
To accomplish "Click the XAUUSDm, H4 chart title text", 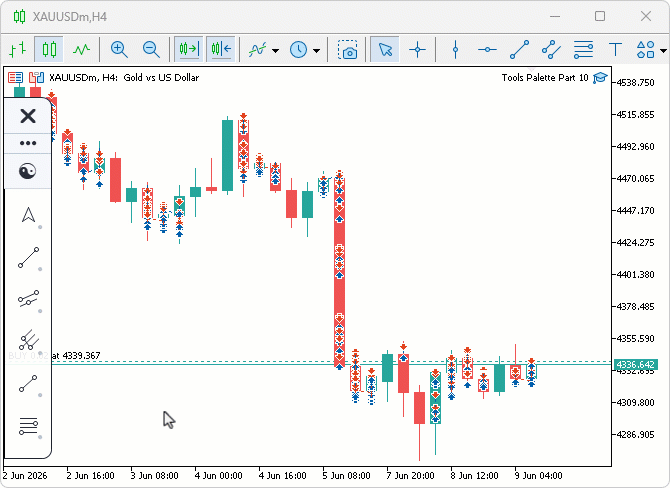I will 124,78.
